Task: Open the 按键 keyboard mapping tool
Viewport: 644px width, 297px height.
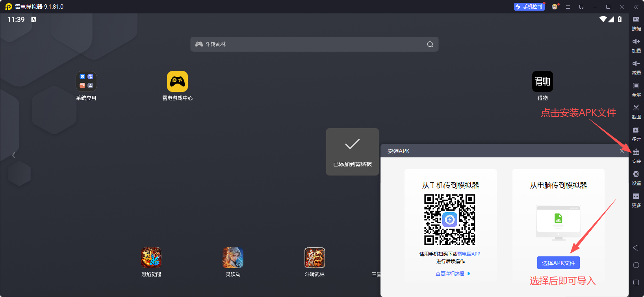Action: point(636,23)
